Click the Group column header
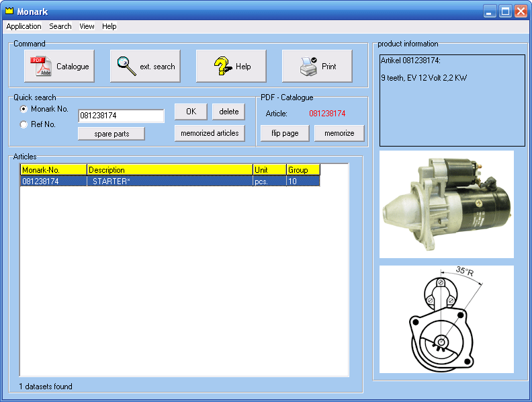The image size is (532, 402). tap(304, 170)
